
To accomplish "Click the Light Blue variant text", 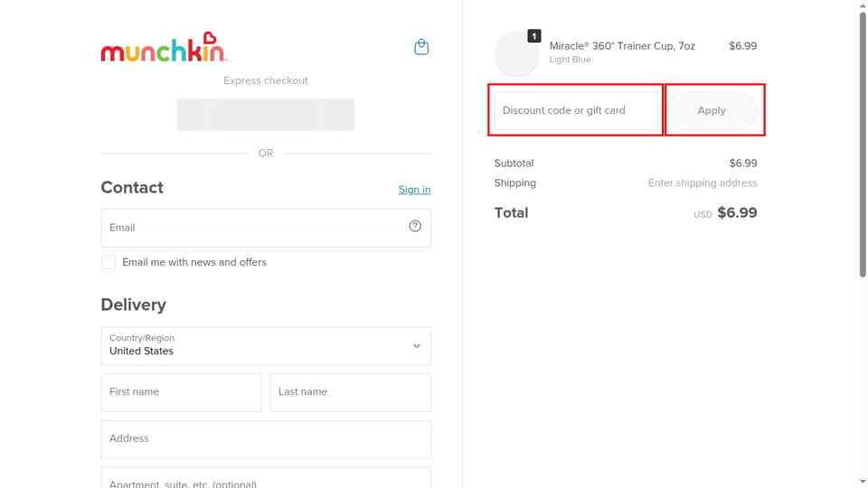I will (570, 60).
